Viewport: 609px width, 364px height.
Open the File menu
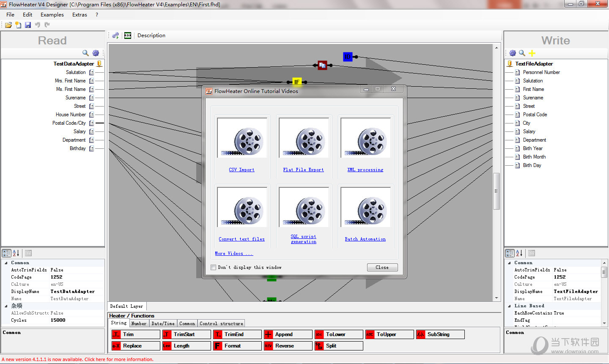click(x=11, y=14)
